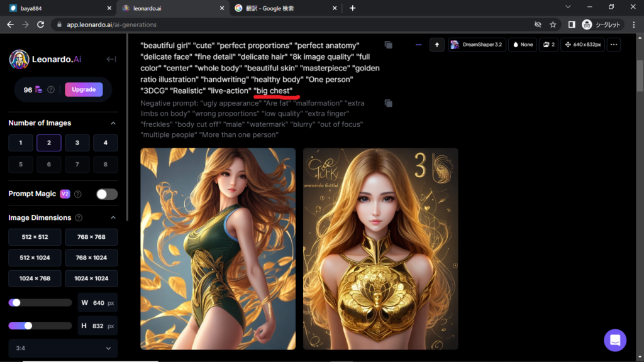Click the width slider track
Viewport: 644px width, 362px height.
click(44, 302)
